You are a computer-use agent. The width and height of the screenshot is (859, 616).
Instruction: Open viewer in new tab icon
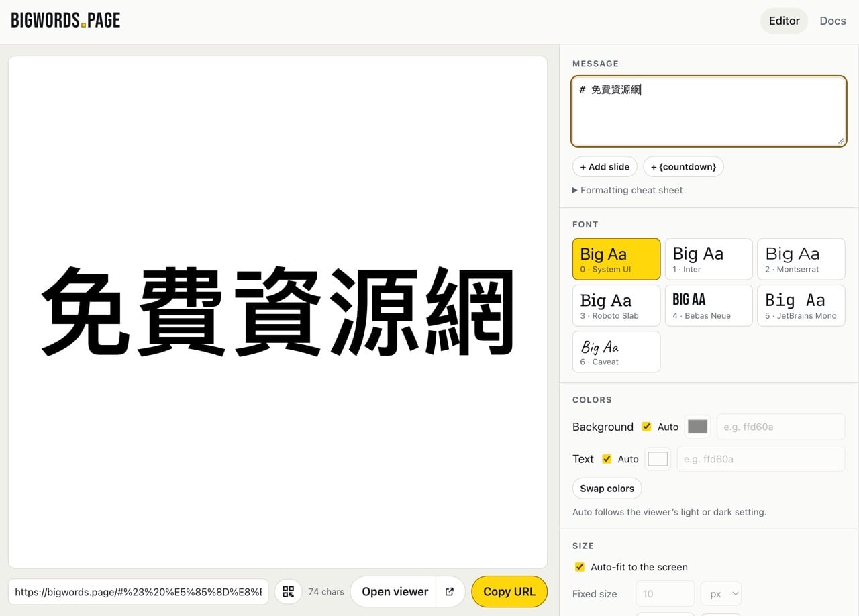(x=450, y=592)
